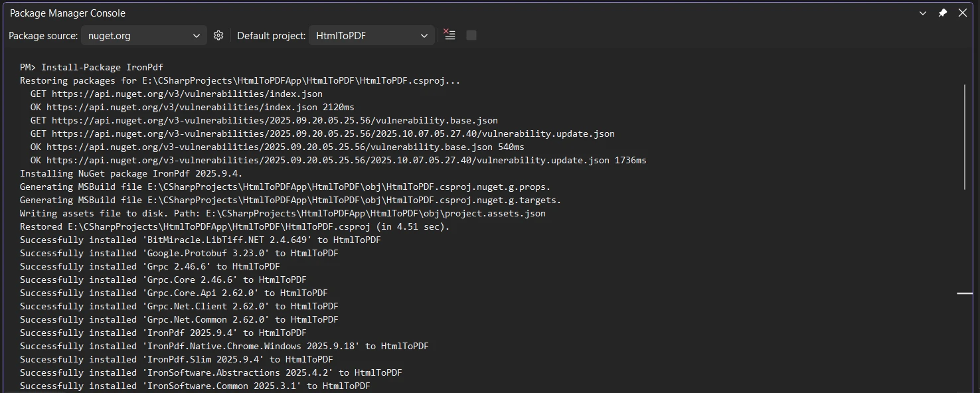Screen dimensions: 980x393
Task: Click the stop command execution square
Action: 471,35
